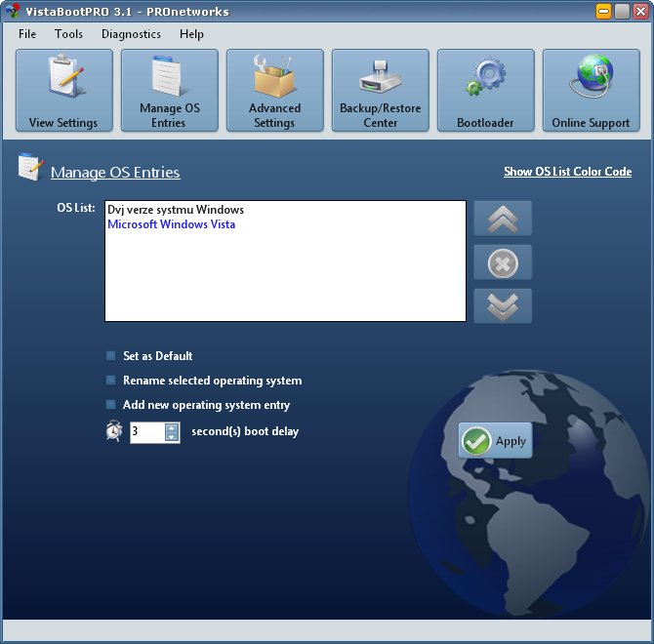Image resolution: width=654 pixels, height=644 pixels.
Task: Close the VistaBootPRO window
Action: coord(640,12)
